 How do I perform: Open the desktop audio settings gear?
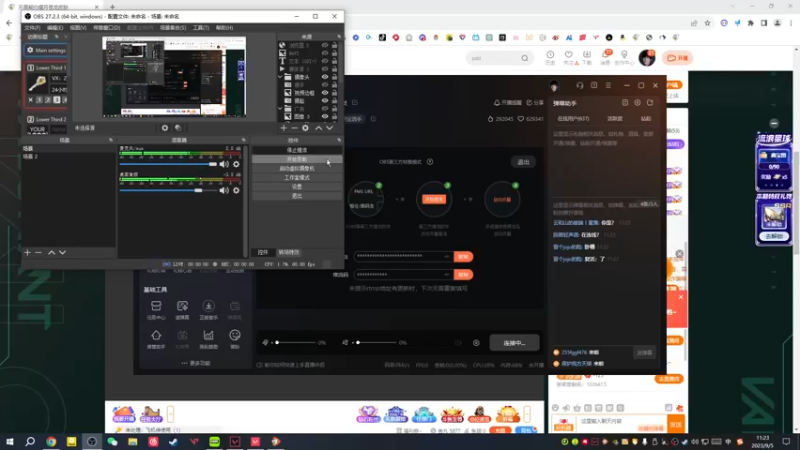[236, 190]
